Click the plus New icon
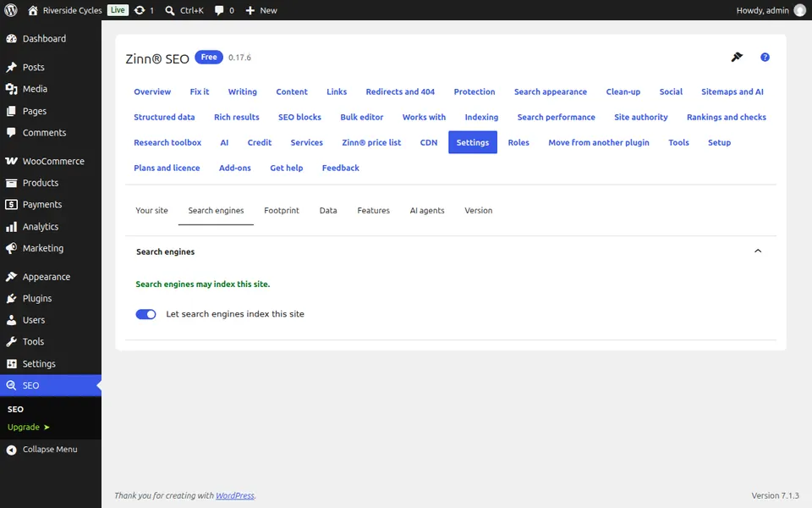The width and height of the screenshot is (812, 508). pos(250,10)
